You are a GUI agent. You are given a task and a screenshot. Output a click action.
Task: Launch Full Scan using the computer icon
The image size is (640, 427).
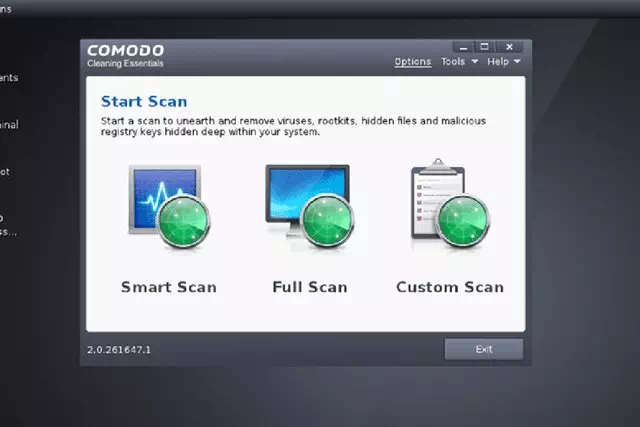310,206
